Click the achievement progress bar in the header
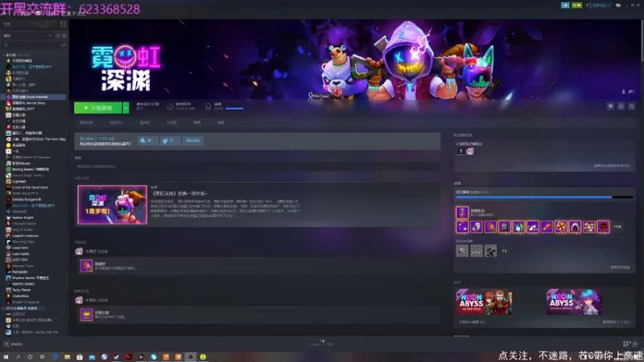Screen dimensions: 644x362 [x=234, y=109]
